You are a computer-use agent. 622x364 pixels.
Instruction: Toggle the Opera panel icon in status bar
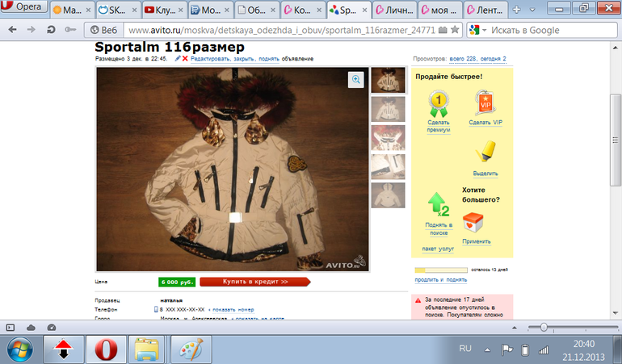point(11,328)
